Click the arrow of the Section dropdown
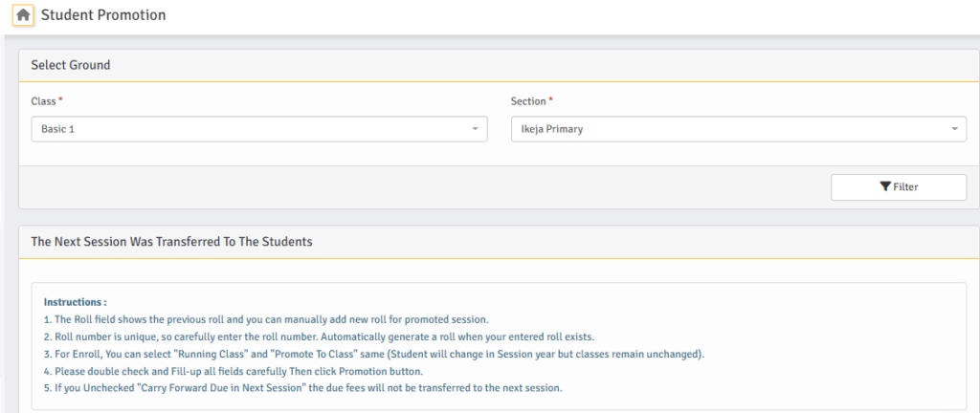Image resolution: width=980 pixels, height=413 pixels. point(954,129)
